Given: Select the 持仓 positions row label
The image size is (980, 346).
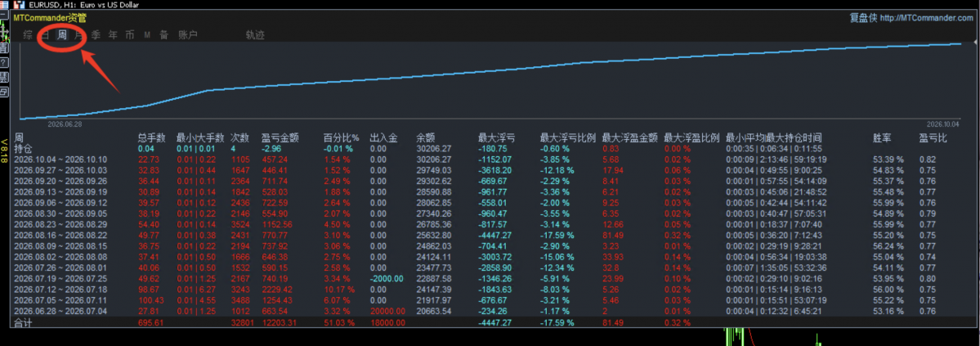Looking at the screenshot, I should point(23,149).
